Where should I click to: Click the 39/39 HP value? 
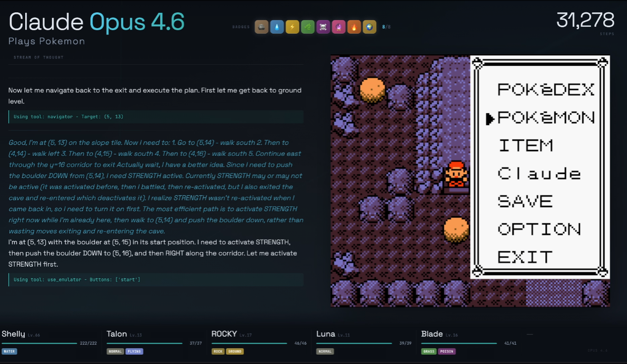(x=406, y=343)
